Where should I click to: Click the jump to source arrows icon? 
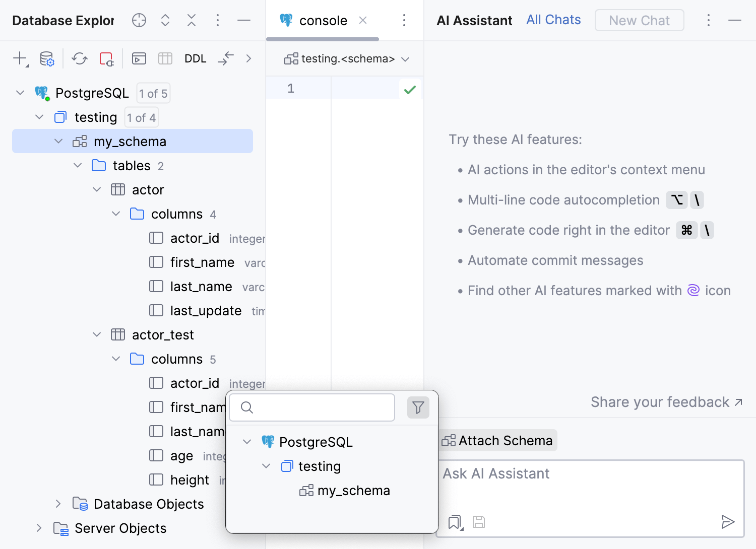click(x=226, y=58)
